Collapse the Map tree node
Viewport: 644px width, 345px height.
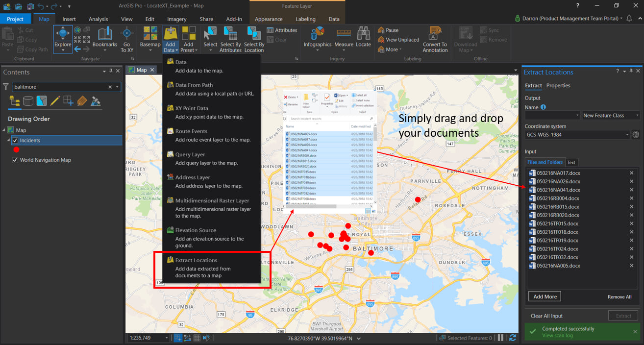pyautogui.click(x=4, y=130)
